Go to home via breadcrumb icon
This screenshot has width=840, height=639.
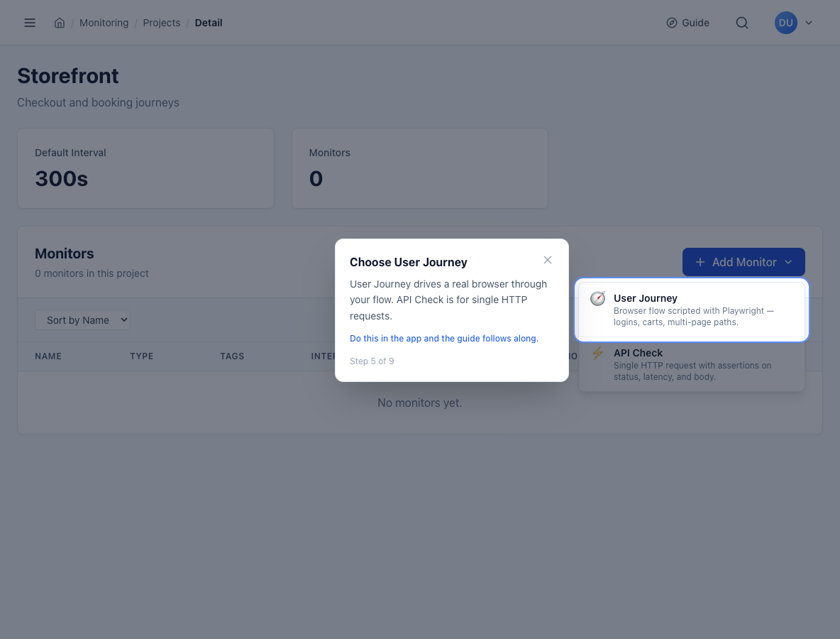coord(60,23)
